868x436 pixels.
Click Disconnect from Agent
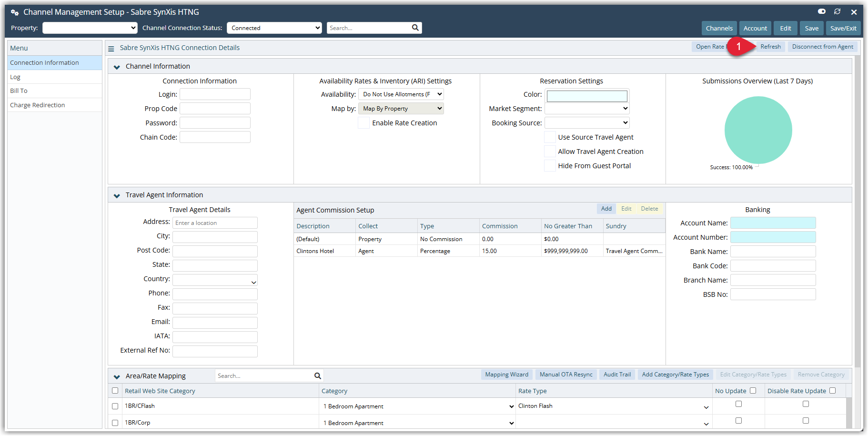tap(822, 47)
